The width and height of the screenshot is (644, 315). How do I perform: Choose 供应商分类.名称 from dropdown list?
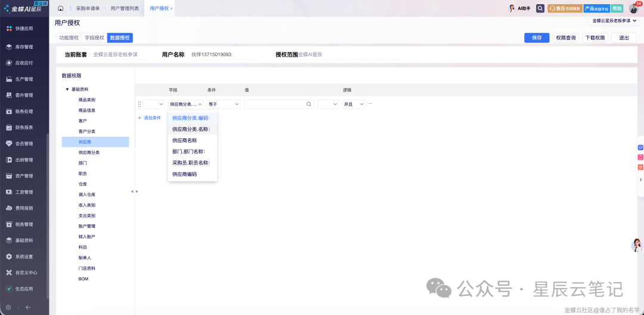click(x=193, y=129)
